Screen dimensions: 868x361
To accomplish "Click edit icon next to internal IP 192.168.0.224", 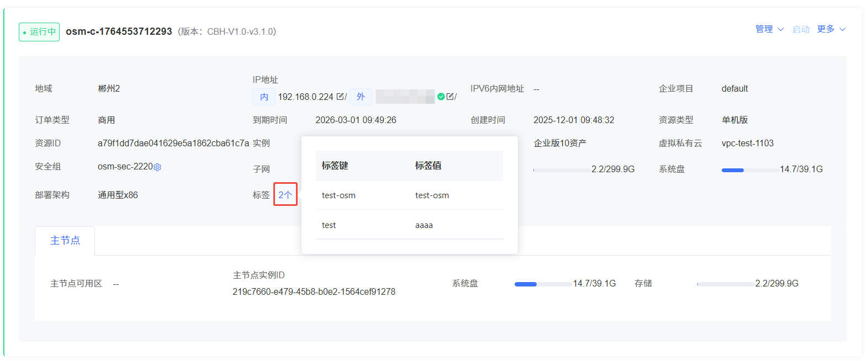I will click(x=341, y=97).
